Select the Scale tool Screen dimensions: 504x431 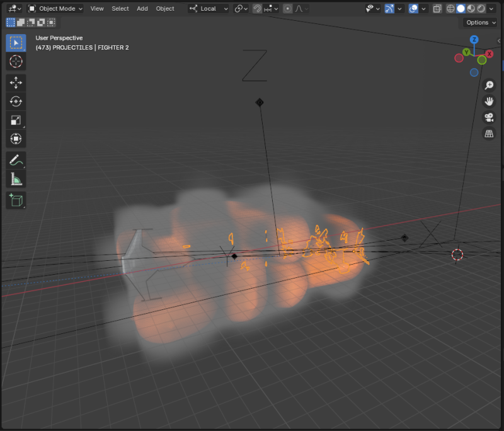pos(16,120)
